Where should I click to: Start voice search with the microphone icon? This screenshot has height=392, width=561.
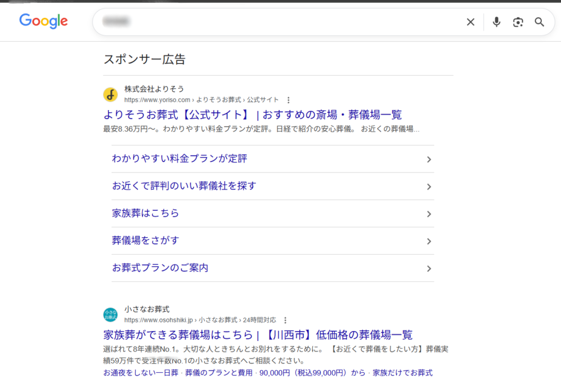(496, 22)
